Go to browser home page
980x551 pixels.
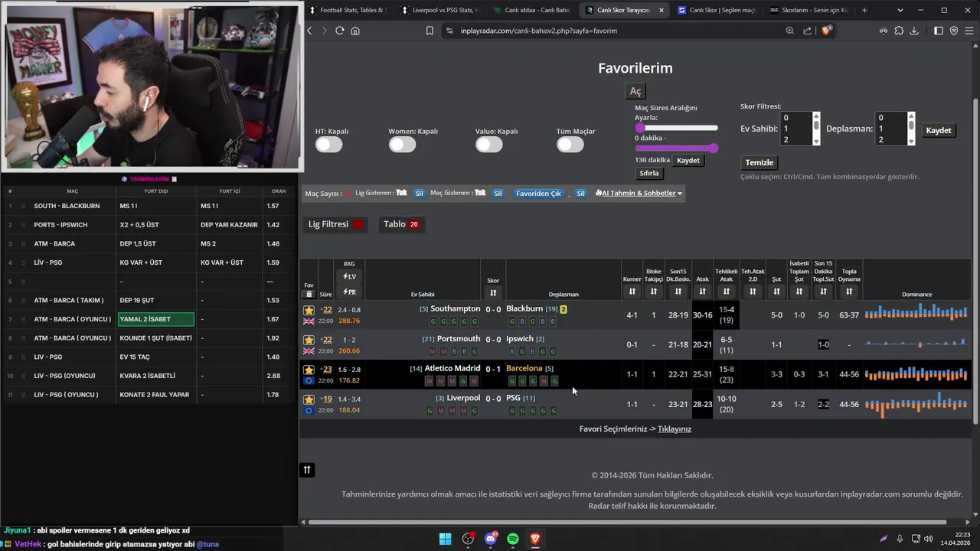(355, 31)
